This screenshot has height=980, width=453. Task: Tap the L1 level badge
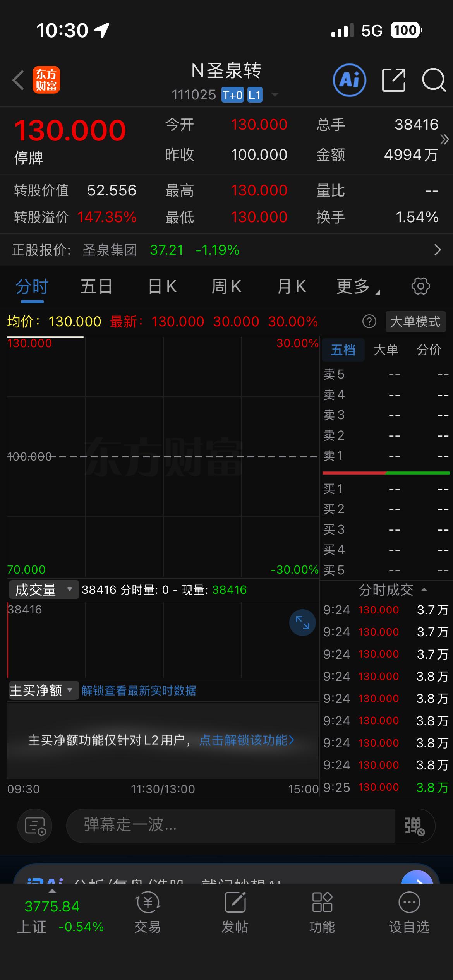254,95
